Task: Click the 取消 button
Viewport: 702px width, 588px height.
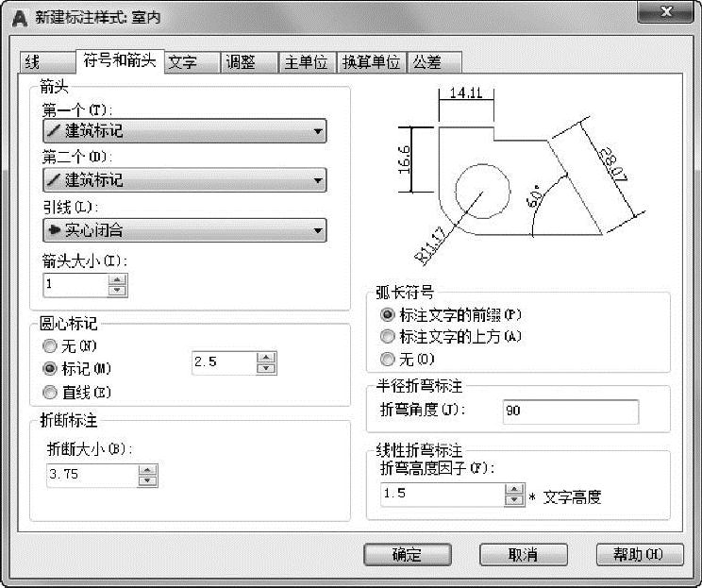Action: pyautogui.click(x=524, y=555)
